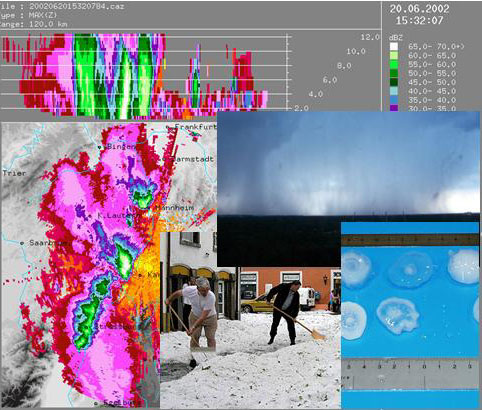
Task: Pick the 45.0-50.0 dBZ dark green swatch
Action: (394, 82)
